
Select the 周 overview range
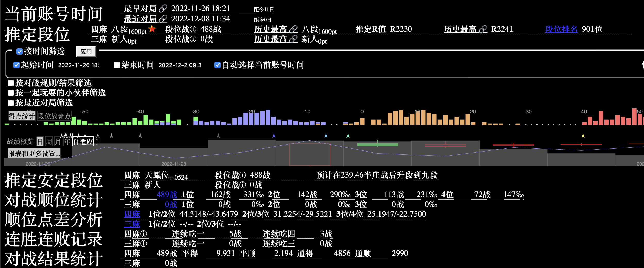pos(49,141)
